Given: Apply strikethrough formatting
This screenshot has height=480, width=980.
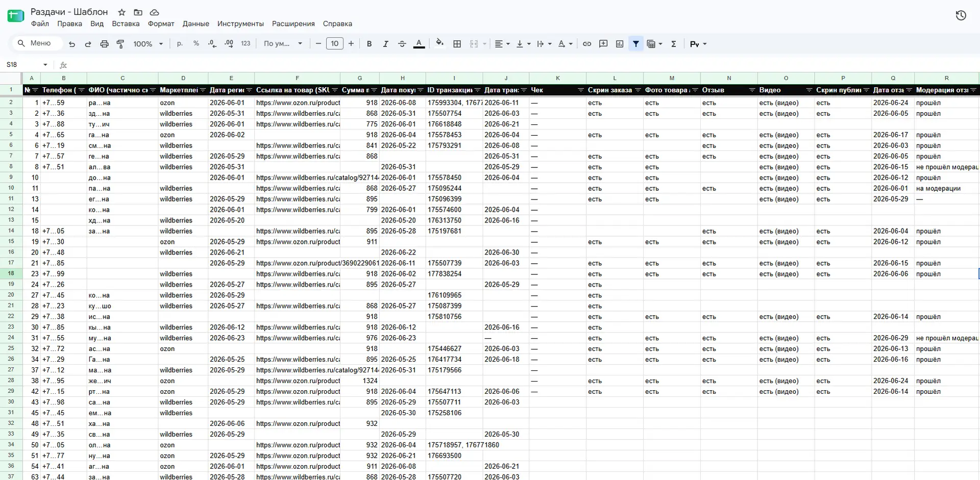Looking at the screenshot, I should [x=402, y=44].
